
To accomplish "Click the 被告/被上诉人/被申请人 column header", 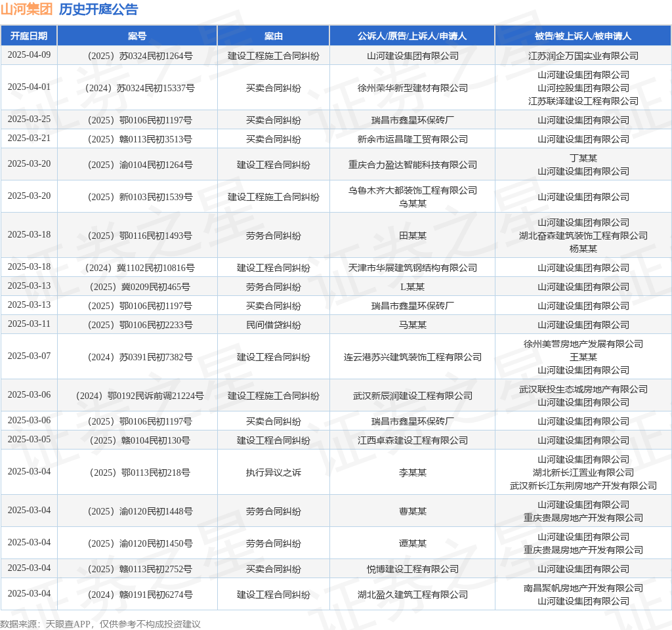I will (583, 36).
